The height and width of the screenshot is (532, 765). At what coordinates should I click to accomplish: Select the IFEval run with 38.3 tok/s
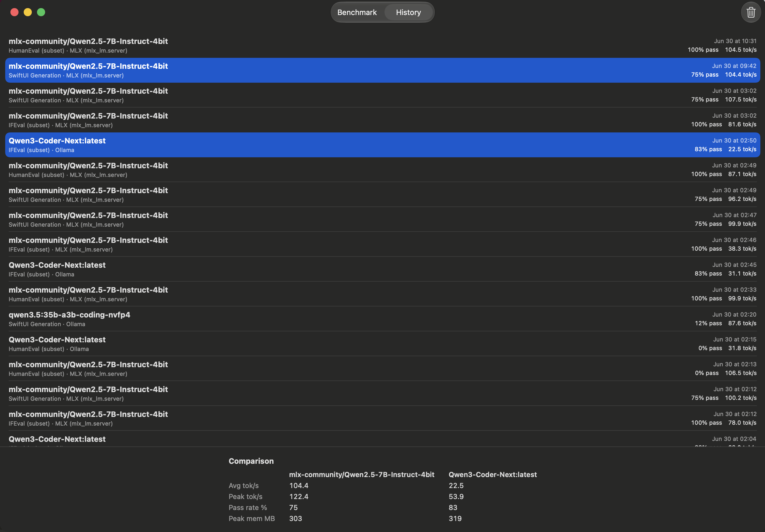(382, 244)
